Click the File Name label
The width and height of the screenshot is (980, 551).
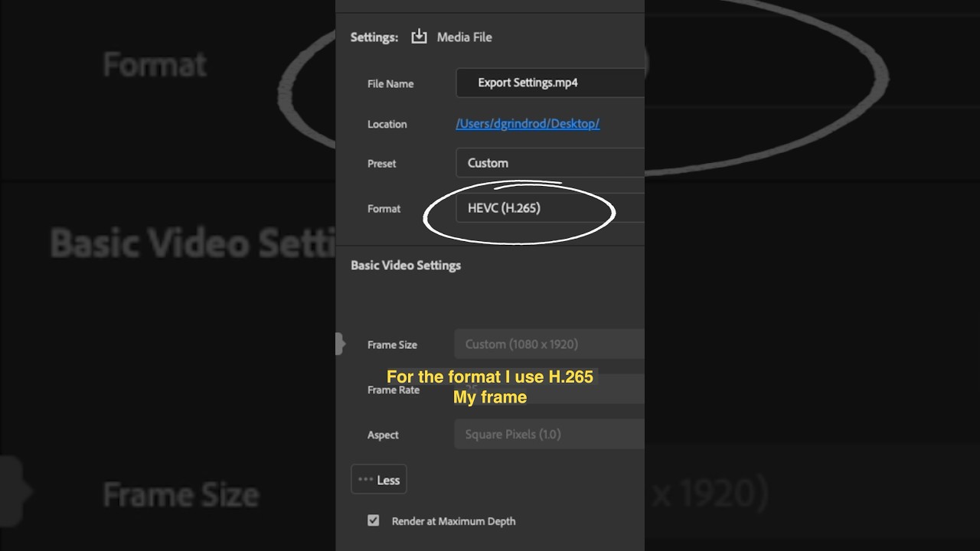click(390, 84)
